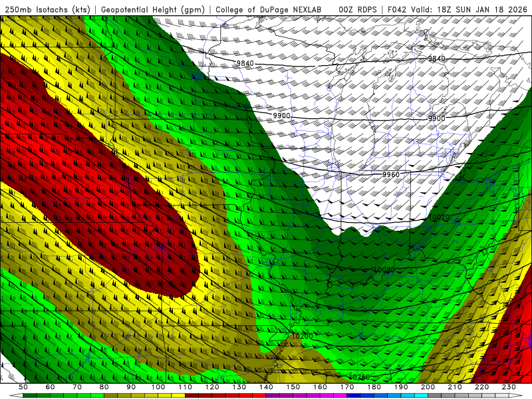Click the '170' value on the color scale
This screenshot has height=399, width=532.
[x=347, y=387]
